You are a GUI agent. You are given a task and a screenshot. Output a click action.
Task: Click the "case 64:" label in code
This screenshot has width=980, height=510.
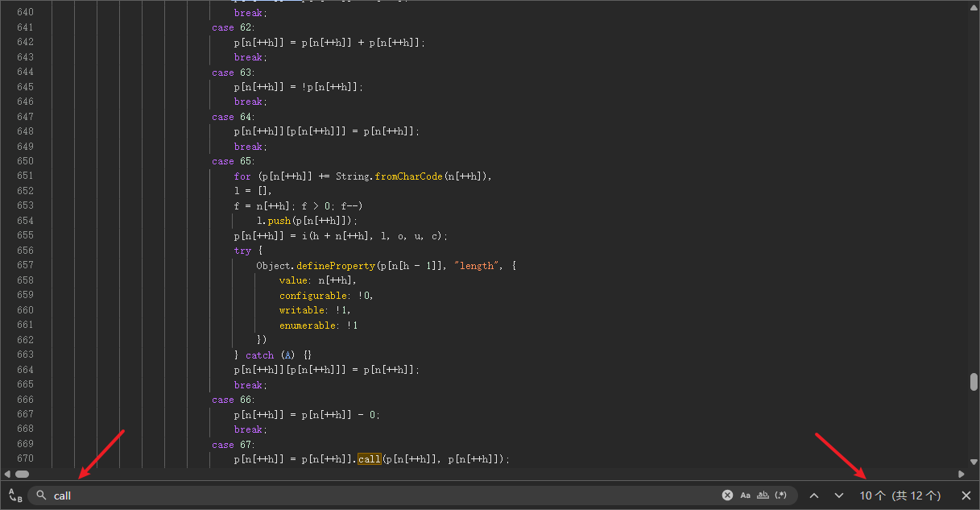click(234, 117)
